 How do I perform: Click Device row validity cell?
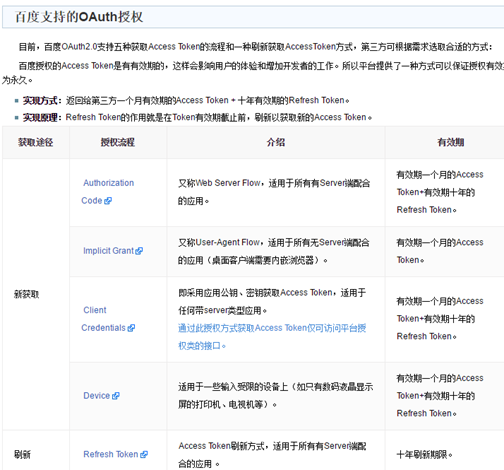(x=445, y=396)
